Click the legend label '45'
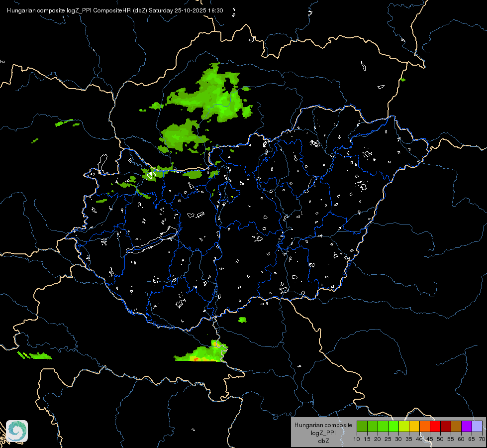 click(x=430, y=440)
